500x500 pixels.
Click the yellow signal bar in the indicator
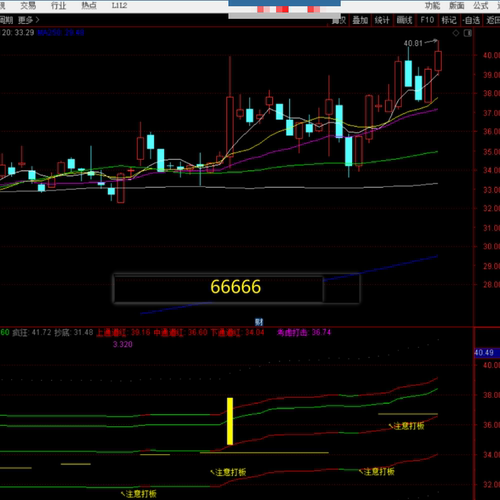click(x=230, y=421)
